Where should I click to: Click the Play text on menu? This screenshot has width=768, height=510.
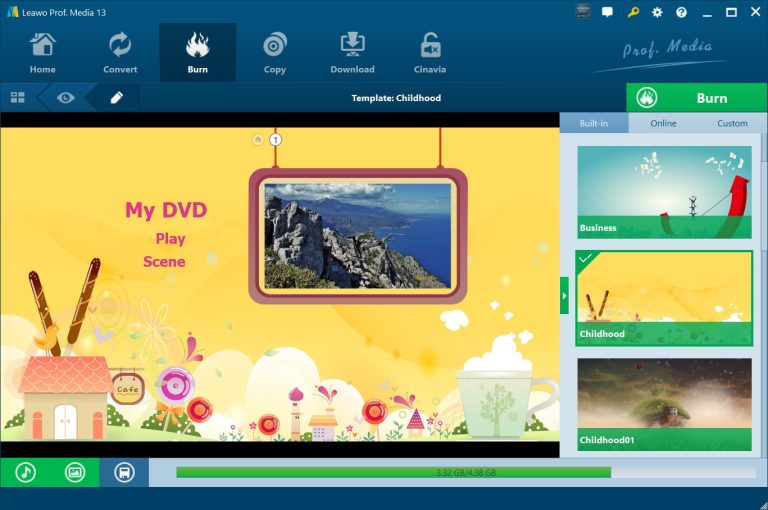tap(170, 239)
